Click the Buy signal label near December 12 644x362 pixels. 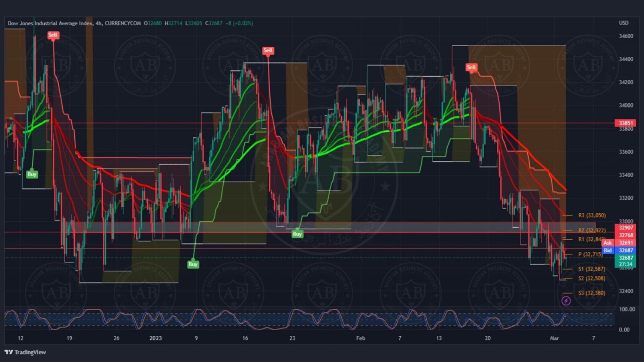32,174
